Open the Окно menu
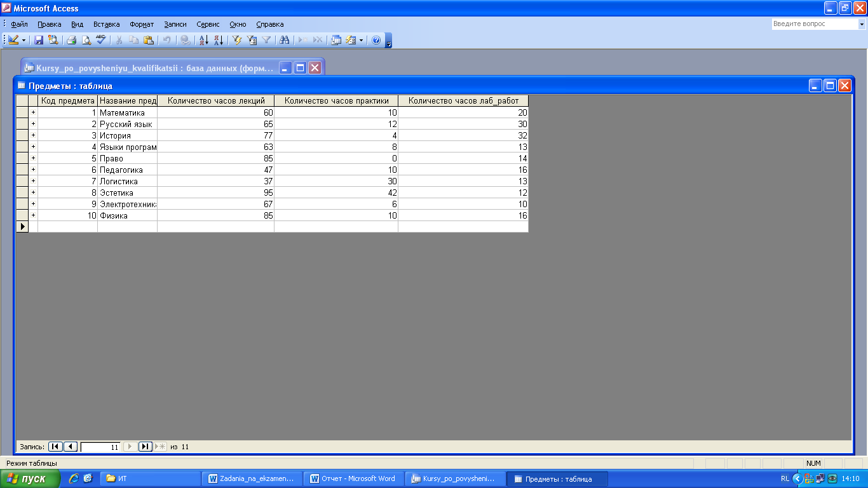This screenshot has width=868, height=488. click(x=238, y=24)
